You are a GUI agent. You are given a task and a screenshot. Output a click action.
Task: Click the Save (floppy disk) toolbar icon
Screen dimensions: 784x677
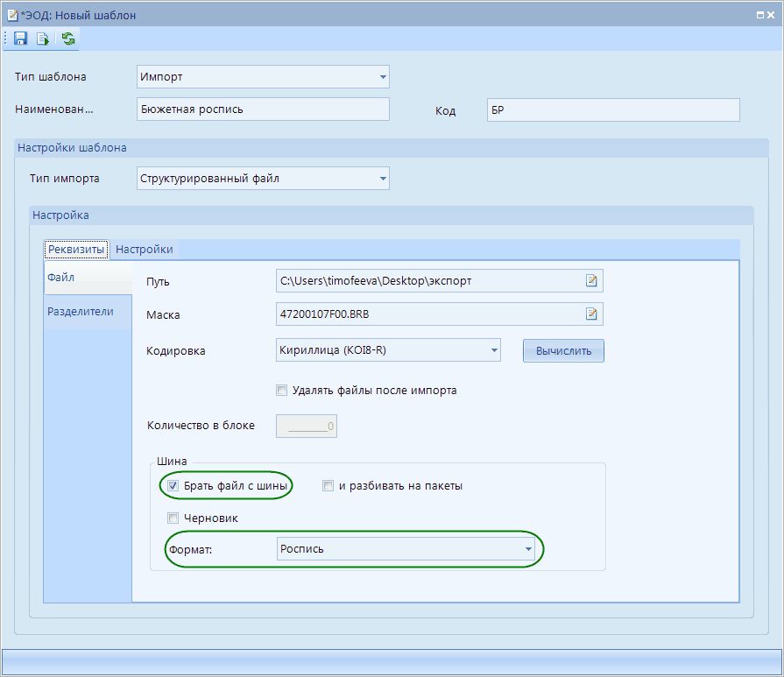point(20,39)
